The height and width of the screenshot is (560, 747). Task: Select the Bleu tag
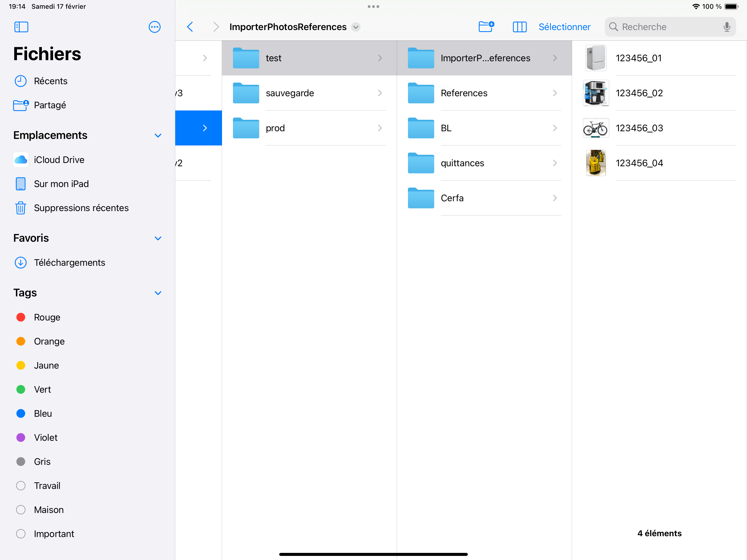click(x=87, y=413)
